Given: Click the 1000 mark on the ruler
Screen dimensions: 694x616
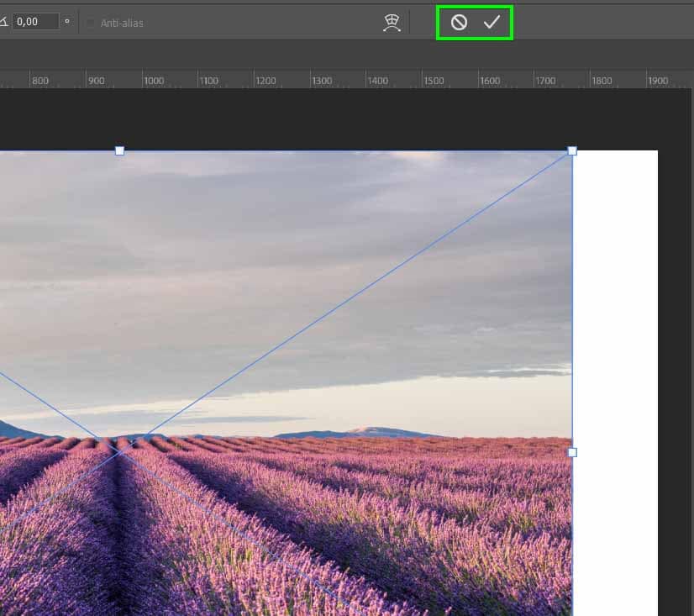Looking at the screenshot, I should coord(154,81).
